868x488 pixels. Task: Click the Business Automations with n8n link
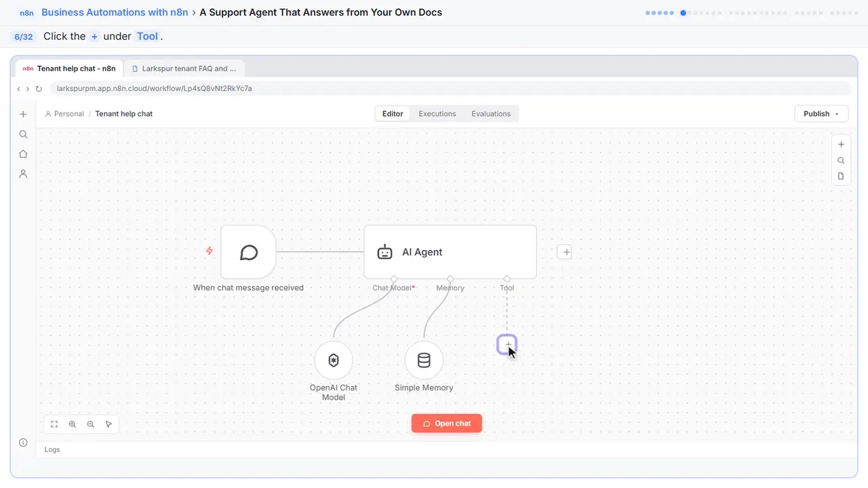tap(115, 12)
